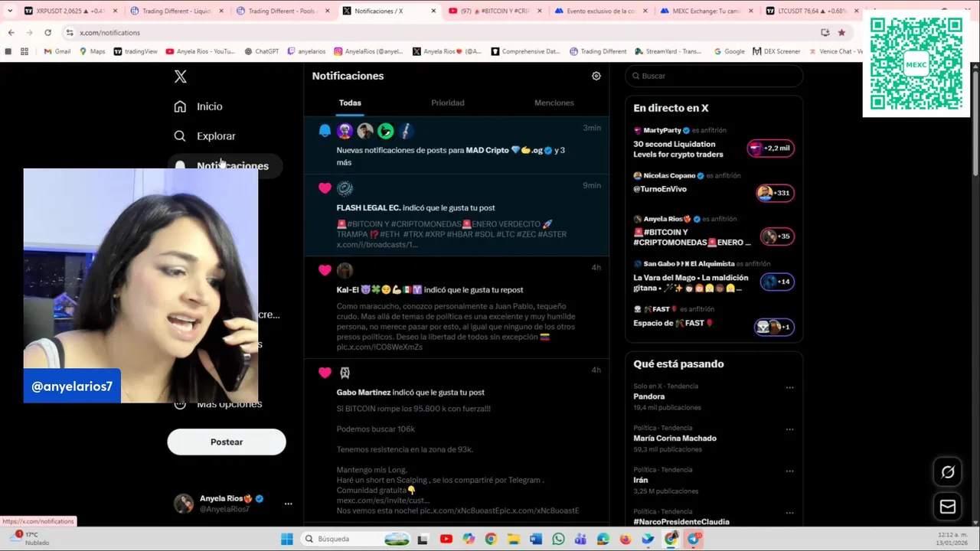Open YouTube app from taskbar
This screenshot has width=980, height=551.
446,539
